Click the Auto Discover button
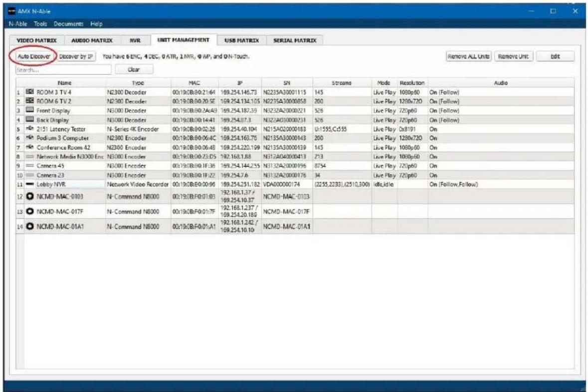This screenshot has height=392, width=588. (x=34, y=56)
